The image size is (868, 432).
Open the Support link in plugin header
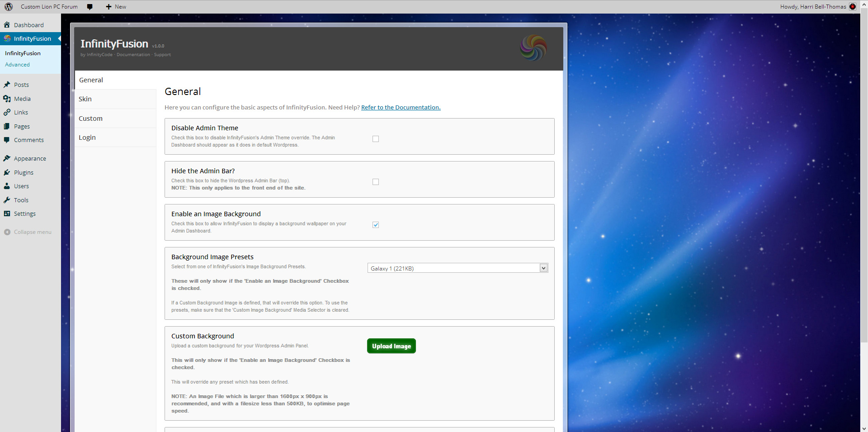point(162,55)
